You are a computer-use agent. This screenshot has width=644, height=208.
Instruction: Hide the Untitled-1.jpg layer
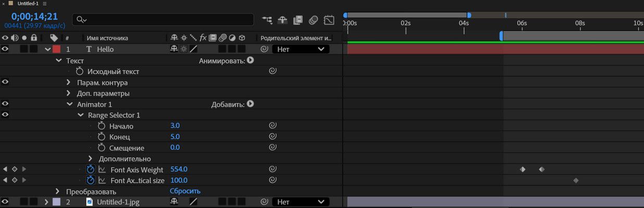(x=5, y=202)
